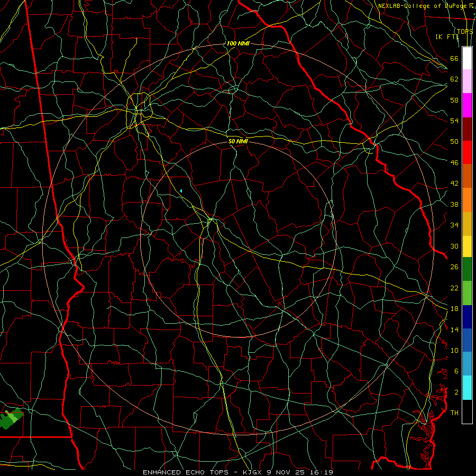Click the "18" legend value
Screen dimensions: 476x476
454,309
